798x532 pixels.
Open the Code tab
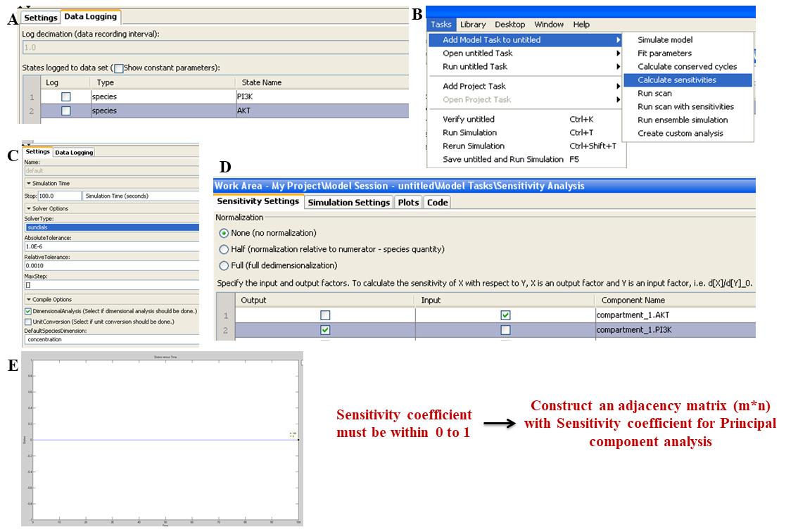point(438,202)
